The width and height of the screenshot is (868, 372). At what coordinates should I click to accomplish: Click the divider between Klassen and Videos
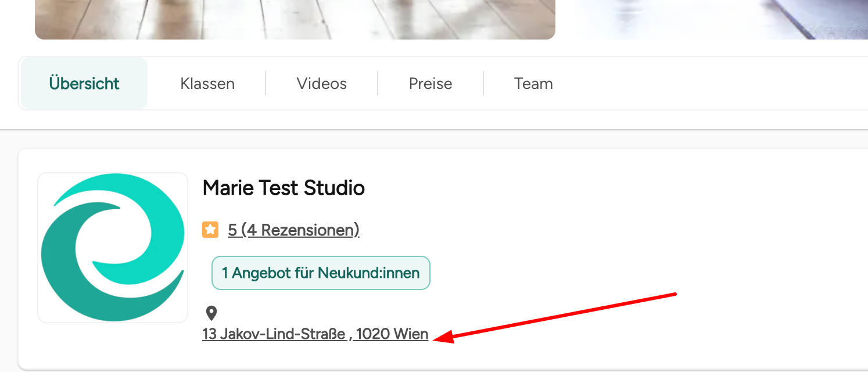coord(266,84)
